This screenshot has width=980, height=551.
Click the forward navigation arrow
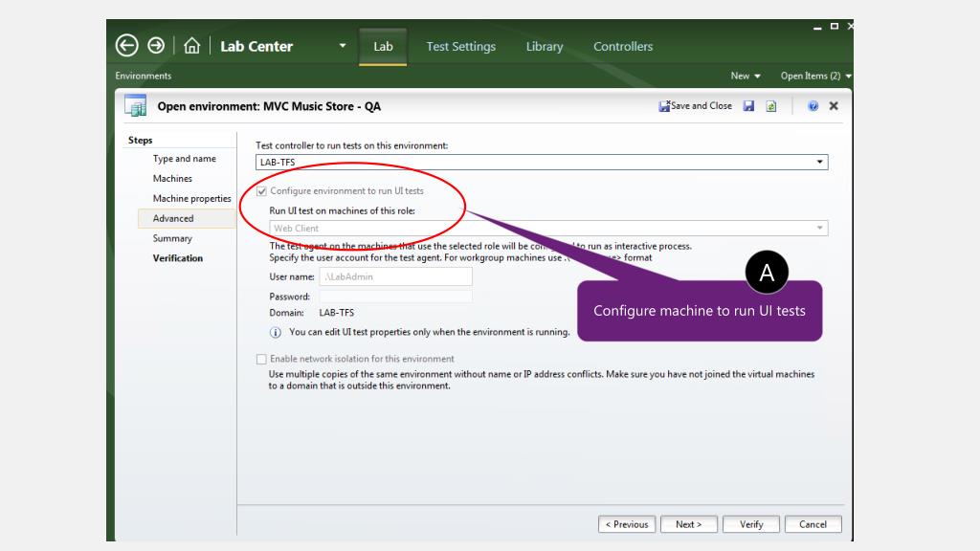tap(156, 46)
